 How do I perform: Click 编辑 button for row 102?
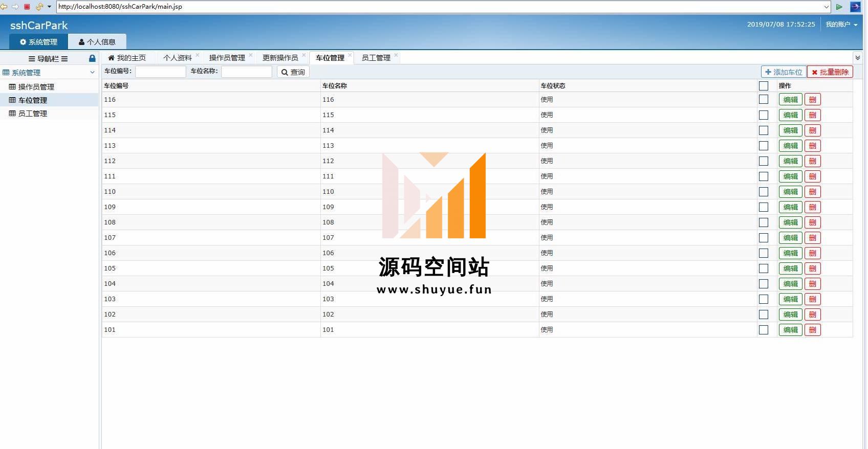point(790,315)
